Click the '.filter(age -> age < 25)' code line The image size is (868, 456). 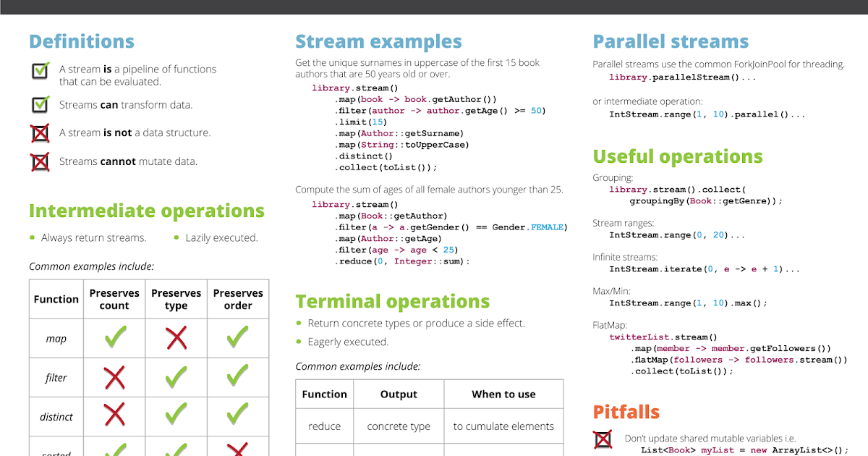tap(396, 250)
